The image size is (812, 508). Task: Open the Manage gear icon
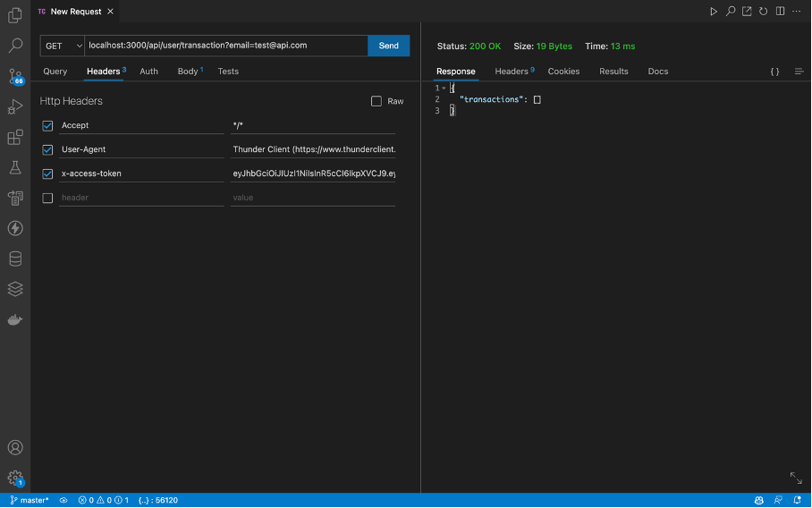(15, 478)
